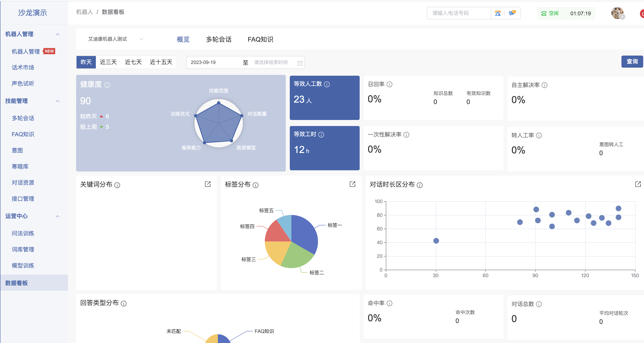Viewport: 644px width, 343px height.
Task: Show info tooltip for 对话总数
Action: [x=539, y=304]
